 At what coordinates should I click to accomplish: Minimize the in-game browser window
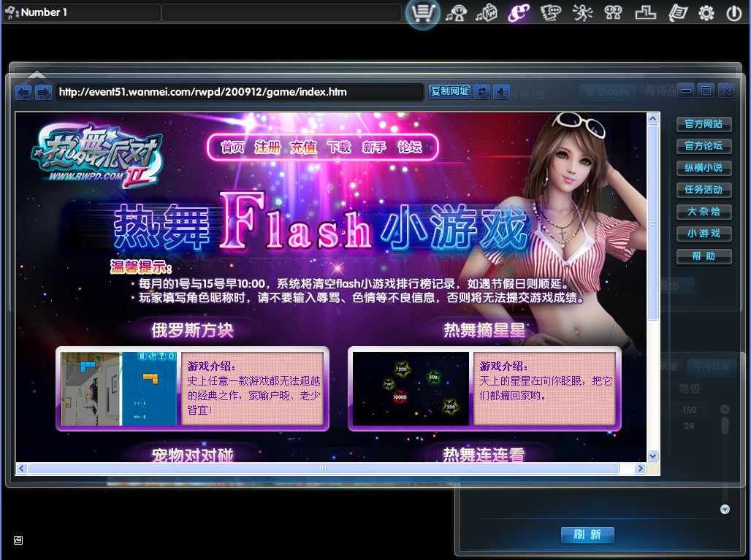(x=686, y=91)
